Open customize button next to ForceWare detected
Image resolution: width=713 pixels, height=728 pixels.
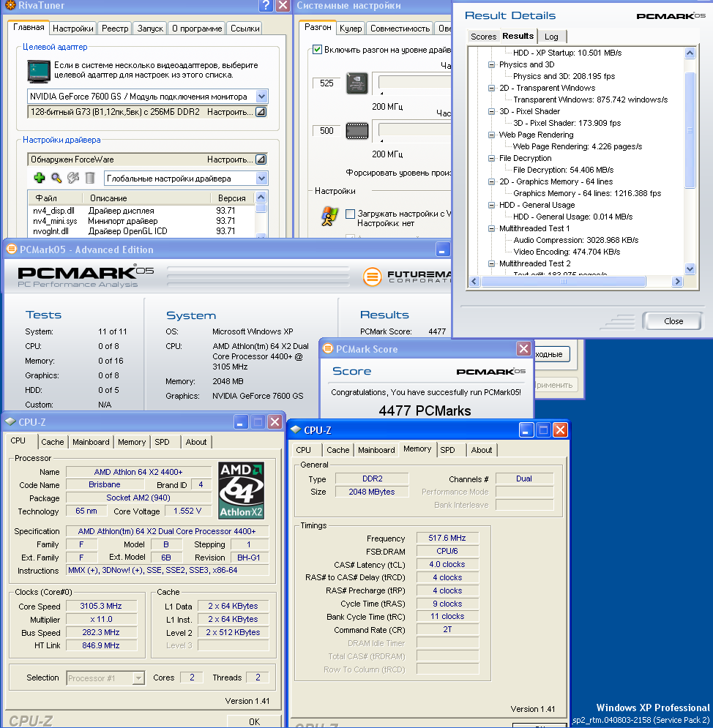tap(261, 160)
